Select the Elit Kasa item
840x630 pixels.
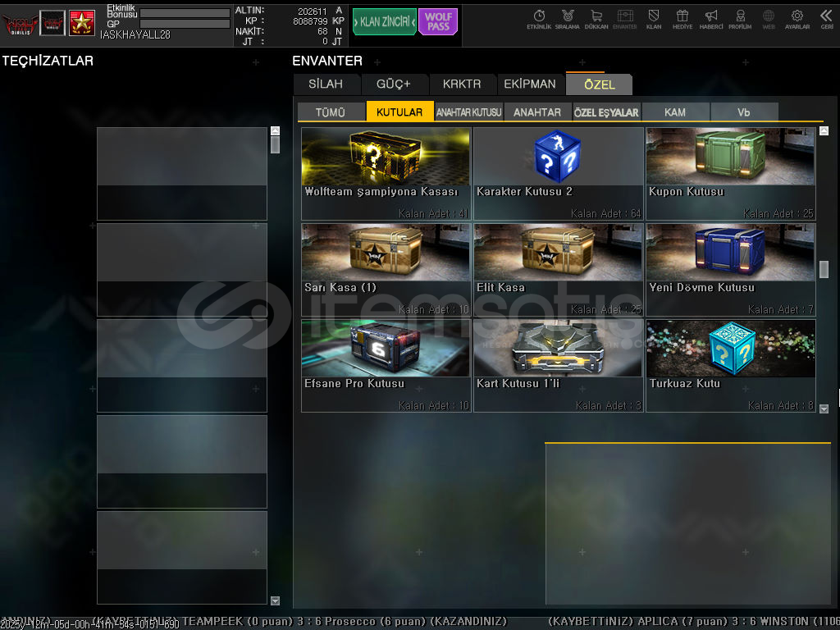point(558,269)
